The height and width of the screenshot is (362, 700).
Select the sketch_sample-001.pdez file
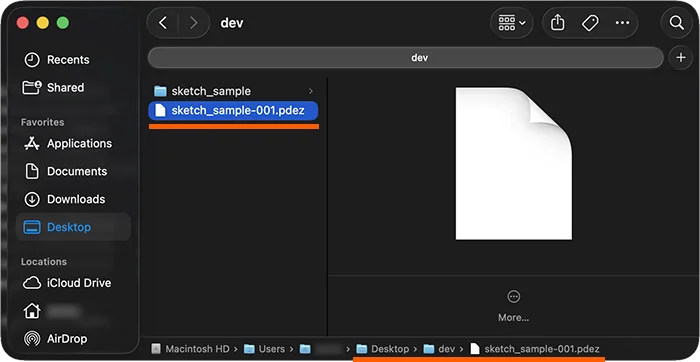tap(233, 111)
